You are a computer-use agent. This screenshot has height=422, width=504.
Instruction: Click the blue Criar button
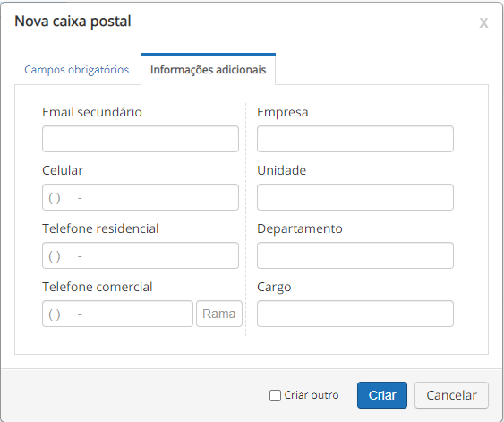tap(382, 395)
